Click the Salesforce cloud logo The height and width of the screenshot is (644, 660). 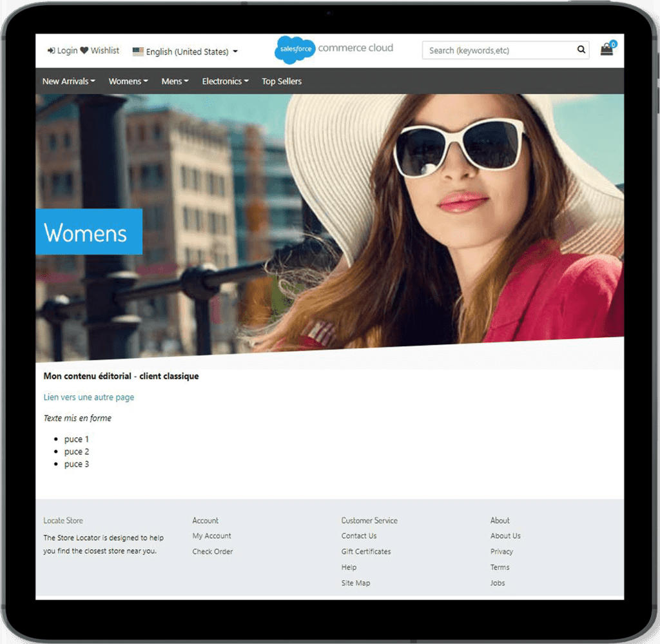[x=295, y=49]
